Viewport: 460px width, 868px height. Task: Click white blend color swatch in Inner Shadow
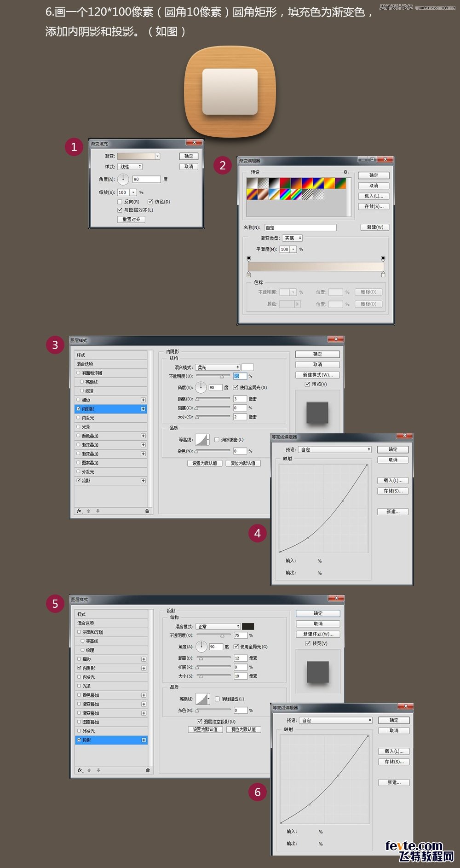point(247,367)
